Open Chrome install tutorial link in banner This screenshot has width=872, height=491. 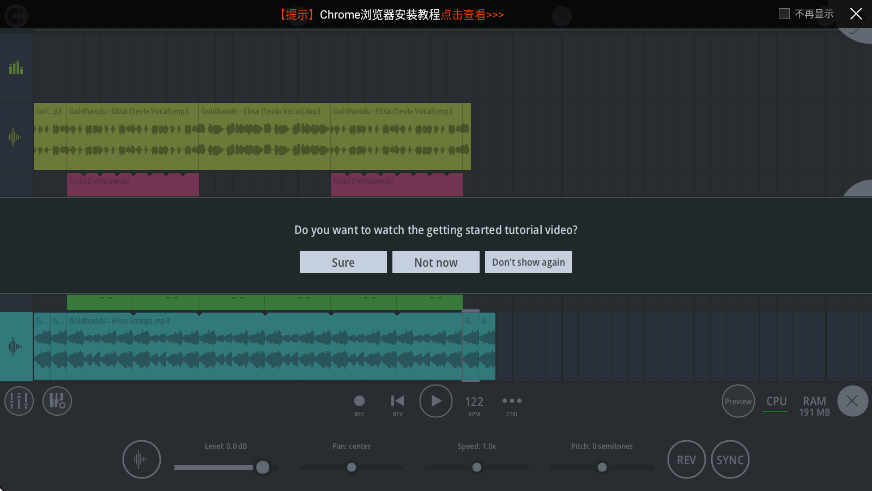472,14
